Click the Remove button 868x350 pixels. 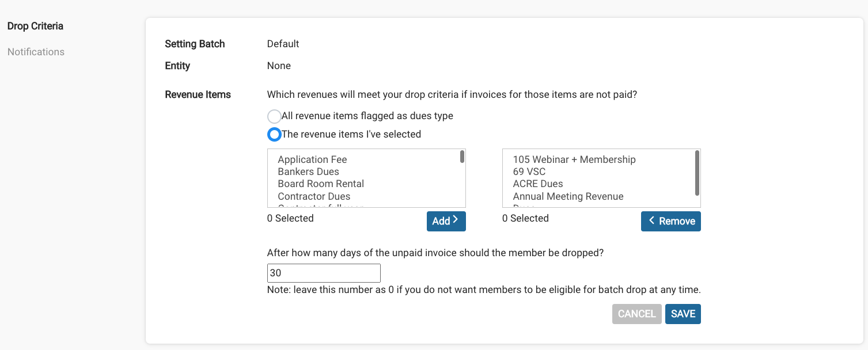tap(671, 221)
